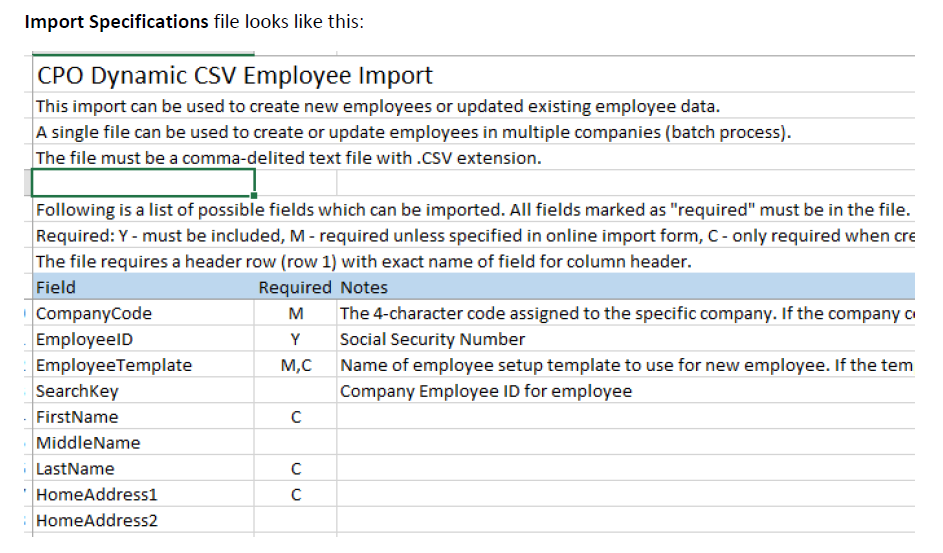943x553 pixels.
Task: Select the M required value for CompanyCode
Action: 295,313
